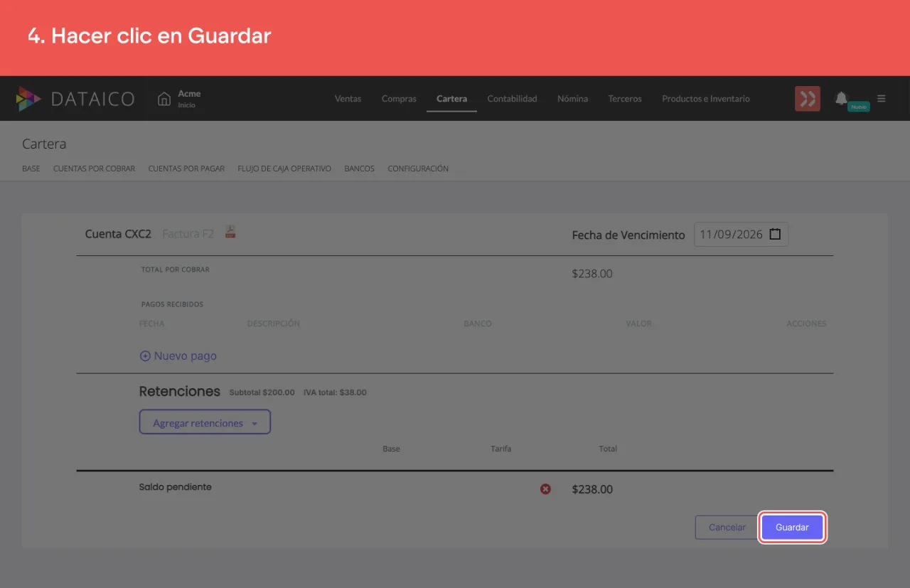Click the ACCIONES column header
This screenshot has height=588, width=910.
click(x=806, y=324)
